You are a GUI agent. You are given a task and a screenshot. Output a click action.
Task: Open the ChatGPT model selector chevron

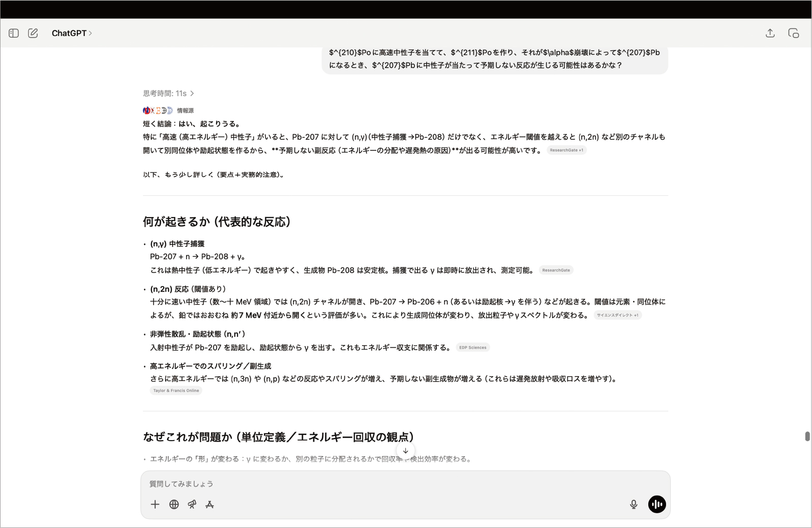coord(91,33)
